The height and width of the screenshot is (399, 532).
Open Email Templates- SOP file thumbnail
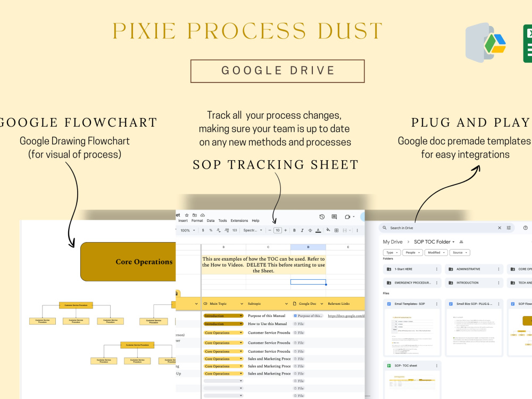(412, 332)
